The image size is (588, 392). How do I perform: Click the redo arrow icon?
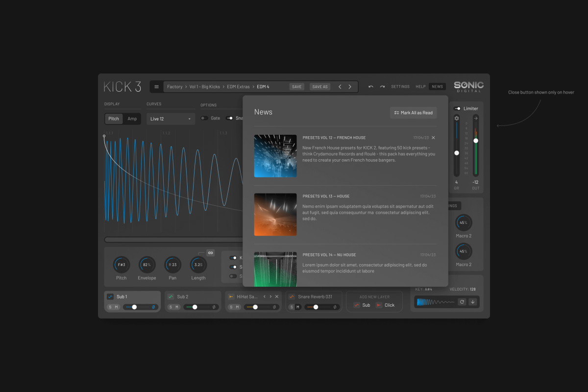tap(382, 87)
